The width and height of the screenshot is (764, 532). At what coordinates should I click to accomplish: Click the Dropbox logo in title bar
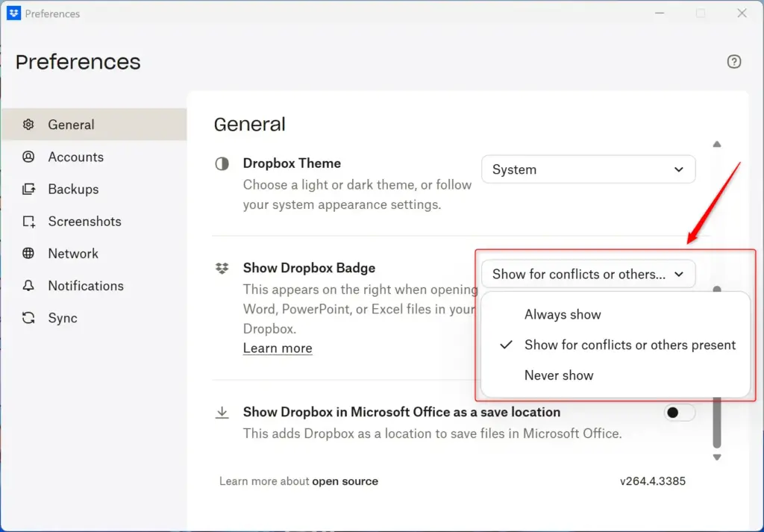13,13
